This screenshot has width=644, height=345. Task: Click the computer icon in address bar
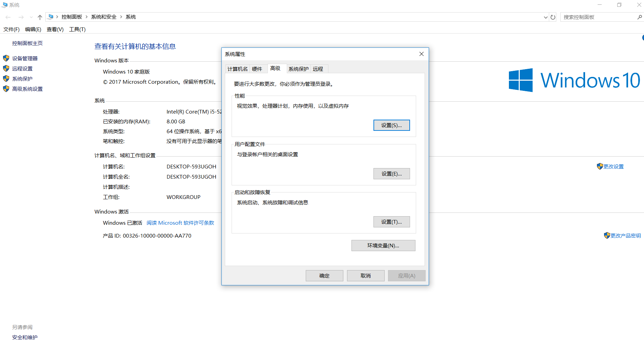51,17
